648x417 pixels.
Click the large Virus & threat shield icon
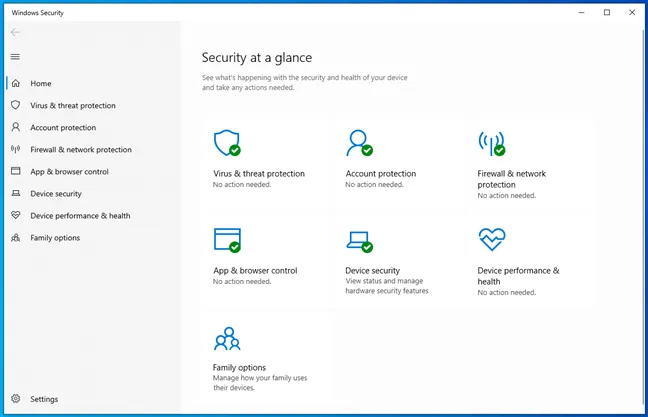click(x=227, y=143)
